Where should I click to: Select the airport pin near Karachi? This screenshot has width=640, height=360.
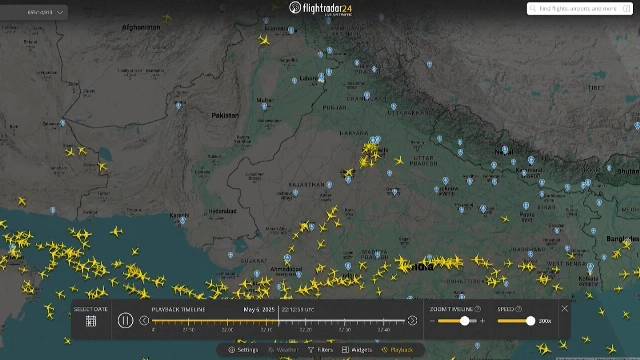(183, 221)
